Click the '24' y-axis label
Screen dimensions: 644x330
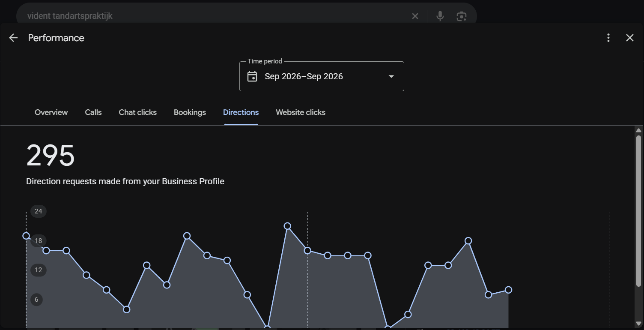pyautogui.click(x=39, y=211)
